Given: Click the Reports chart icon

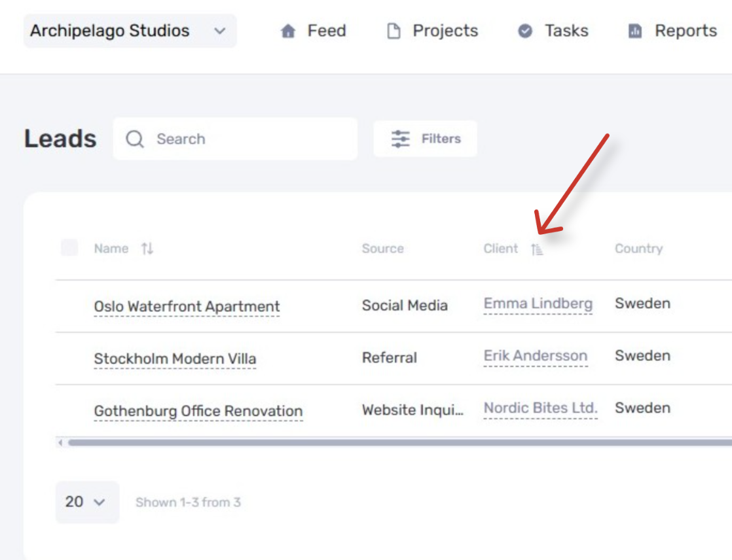Looking at the screenshot, I should click(x=635, y=31).
